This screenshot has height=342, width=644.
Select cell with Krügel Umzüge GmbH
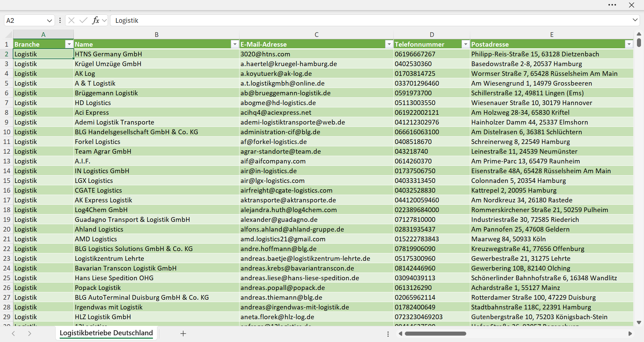click(156, 64)
